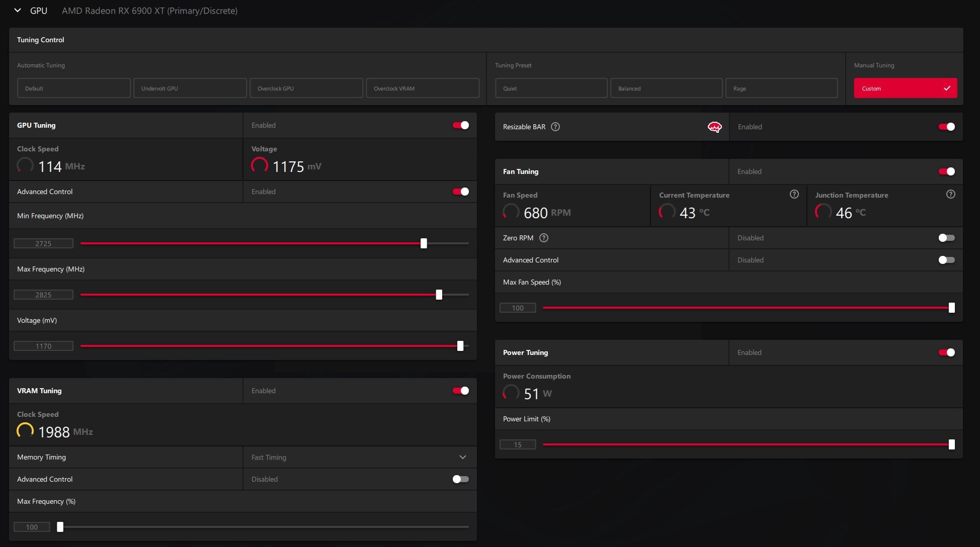Click Custom manual tuning button

click(906, 88)
